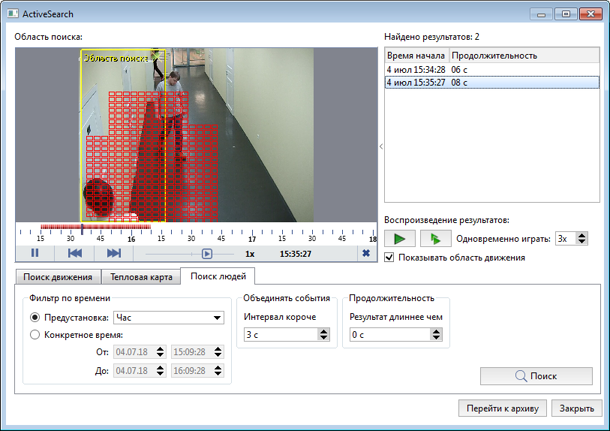The image size is (610, 431).
Task: Jump to the next video fragment
Action: click(x=114, y=254)
